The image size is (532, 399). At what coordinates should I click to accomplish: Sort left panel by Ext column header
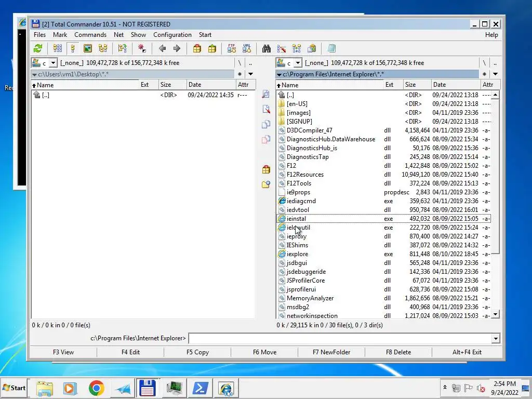tap(149, 85)
